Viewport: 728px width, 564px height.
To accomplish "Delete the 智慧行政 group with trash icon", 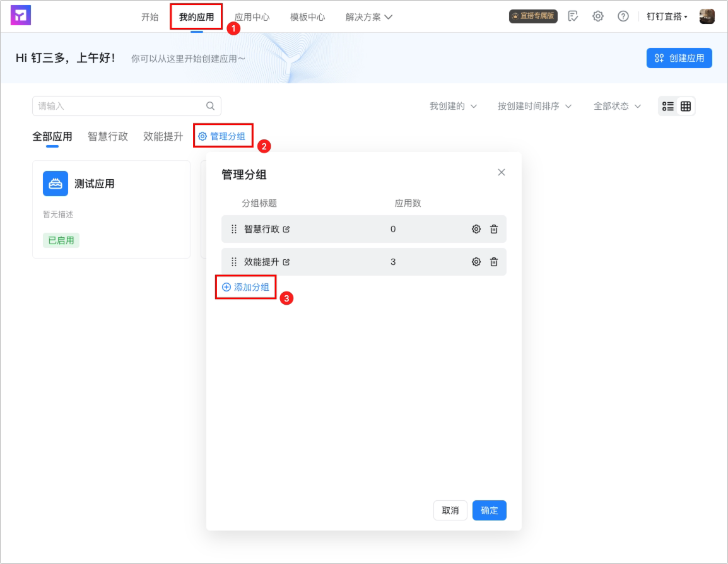I will click(x=494, y=229).
